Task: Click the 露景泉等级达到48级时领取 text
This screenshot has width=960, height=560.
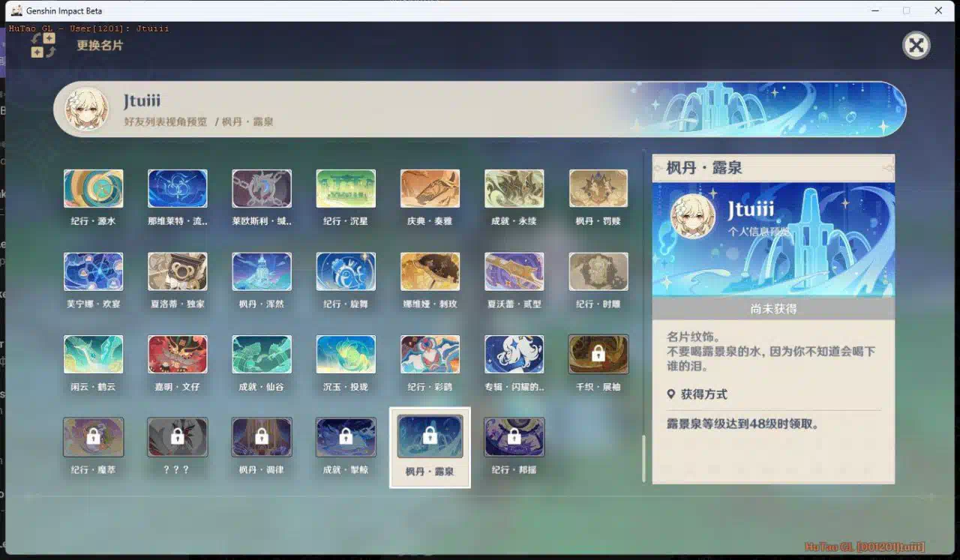Action: pyautogui.click(x=742, y=424)
